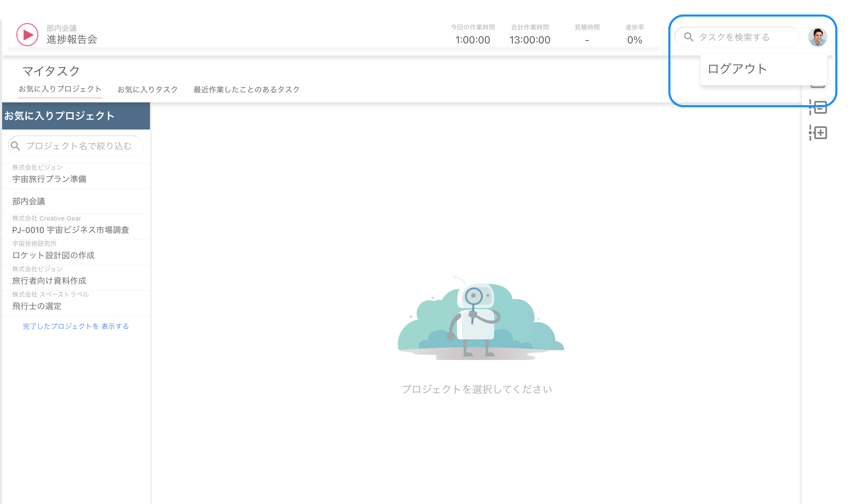
Task: Switch to the 最近作業したことのあるタスク tab
Action: coord(246,89)
